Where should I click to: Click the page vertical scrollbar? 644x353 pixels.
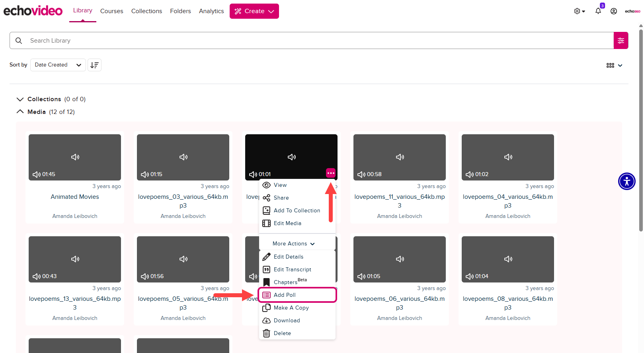640,127
